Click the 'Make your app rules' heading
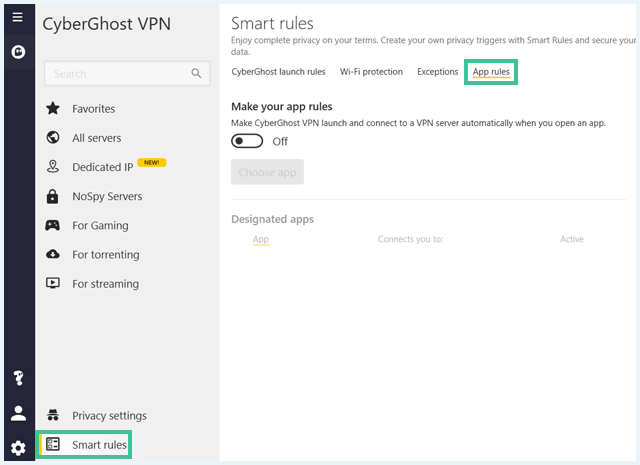 (x=282, y=107)
